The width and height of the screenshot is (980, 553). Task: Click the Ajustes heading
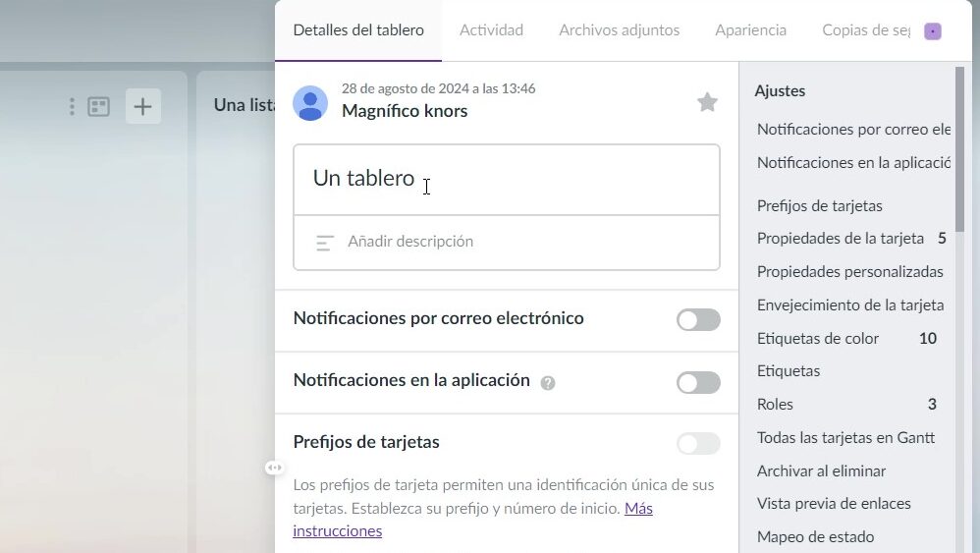point(780,90)
